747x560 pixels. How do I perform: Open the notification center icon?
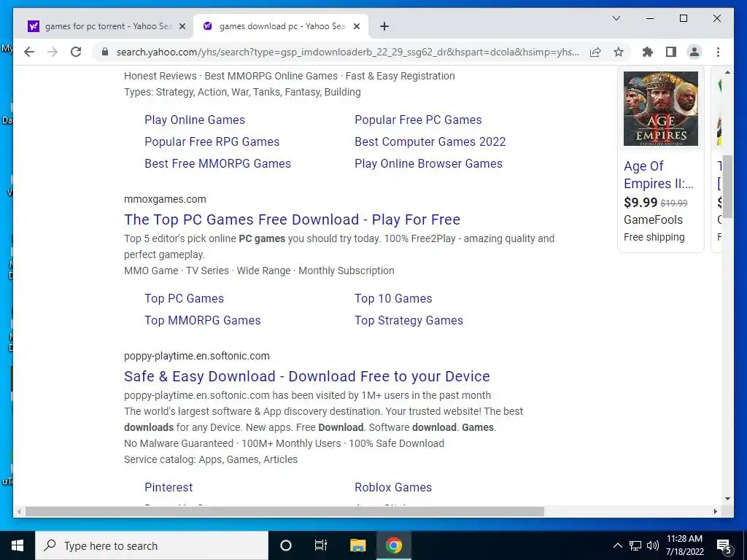(x=724, y=545)
